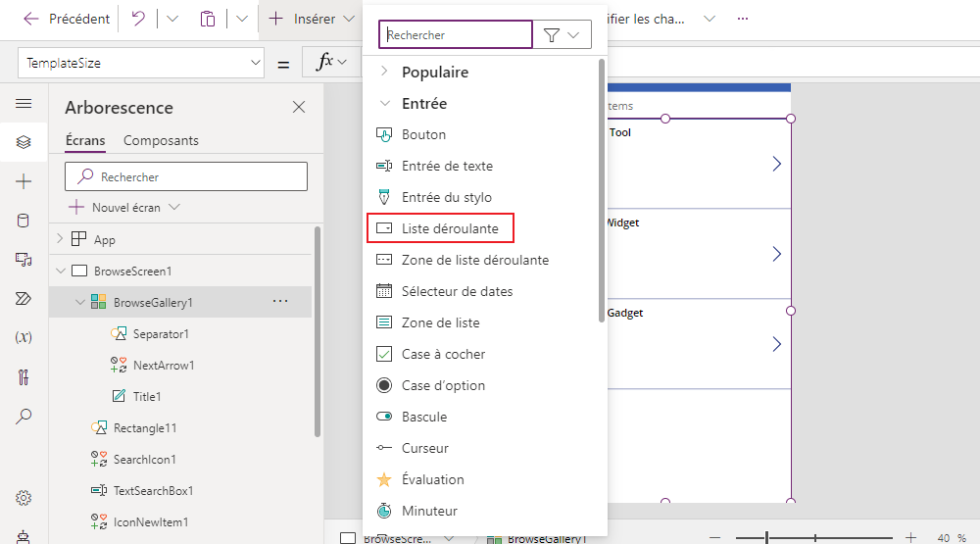The height and width of the screenshot is (544, 980).
Task: Open the Advanced tools icon
Action: [24, 377]
